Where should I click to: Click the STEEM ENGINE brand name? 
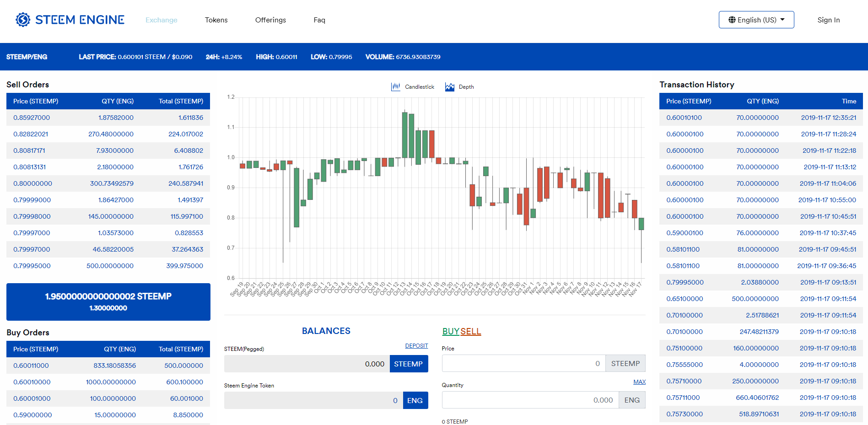[80, 20]
